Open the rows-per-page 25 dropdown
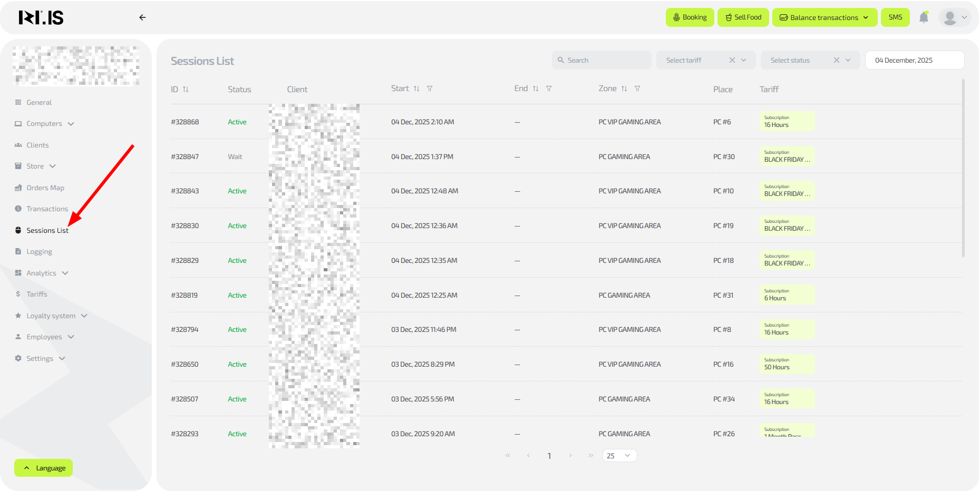 coord(619,456)
